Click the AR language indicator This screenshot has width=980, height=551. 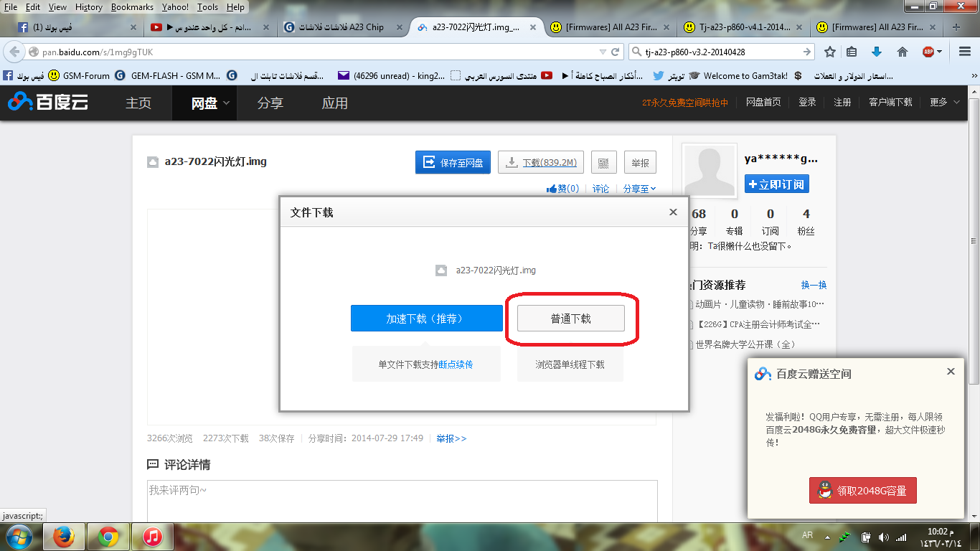[807, 536]
